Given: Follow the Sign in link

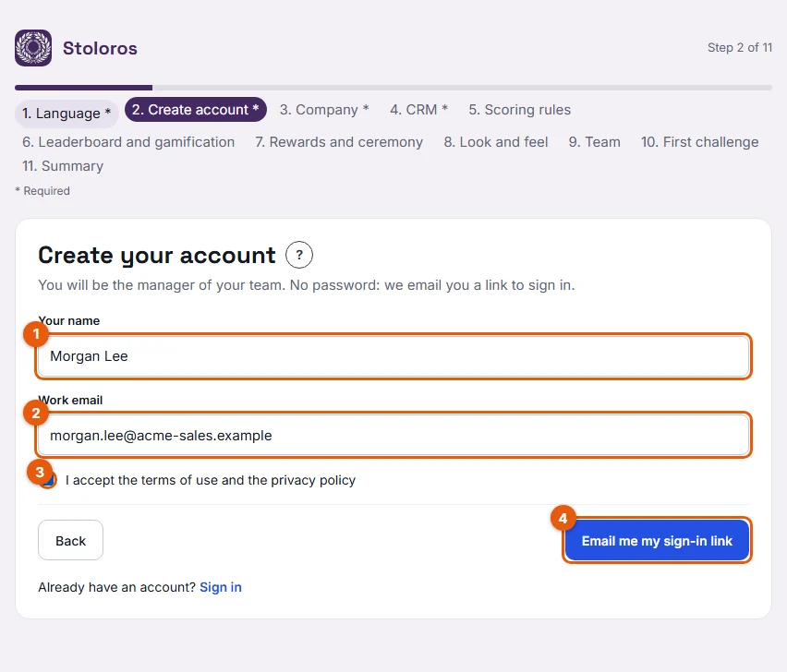Looking at the screenshot, I should point(221,587).
